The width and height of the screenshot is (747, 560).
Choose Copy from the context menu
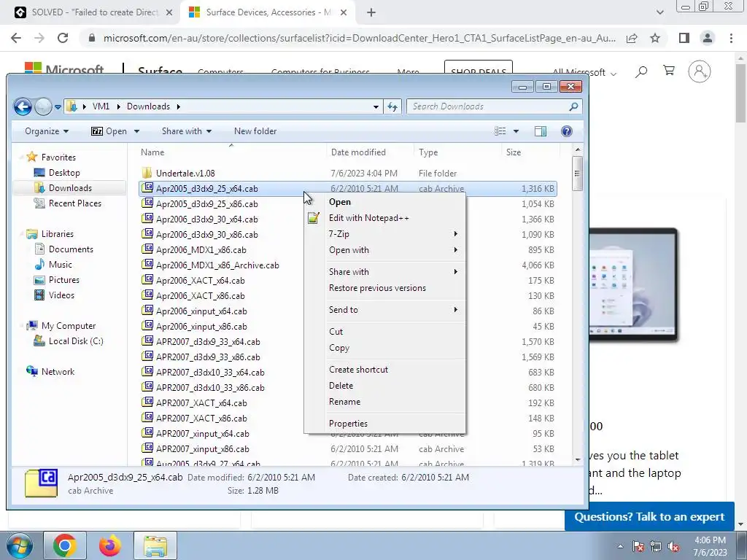pos(384,348)
